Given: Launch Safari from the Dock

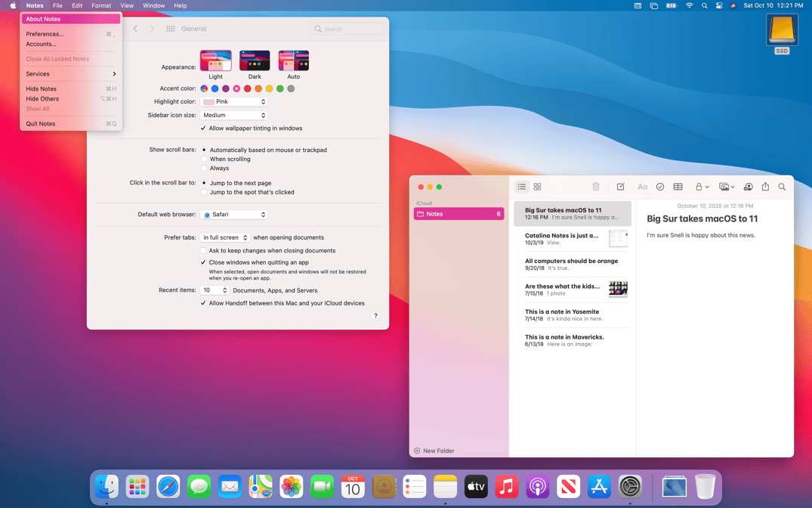Looking at the screenshot, I should pos(168,487).
